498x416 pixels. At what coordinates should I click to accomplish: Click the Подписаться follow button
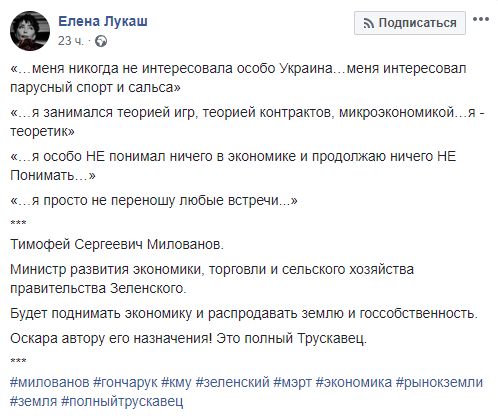(x=410, y=23)
